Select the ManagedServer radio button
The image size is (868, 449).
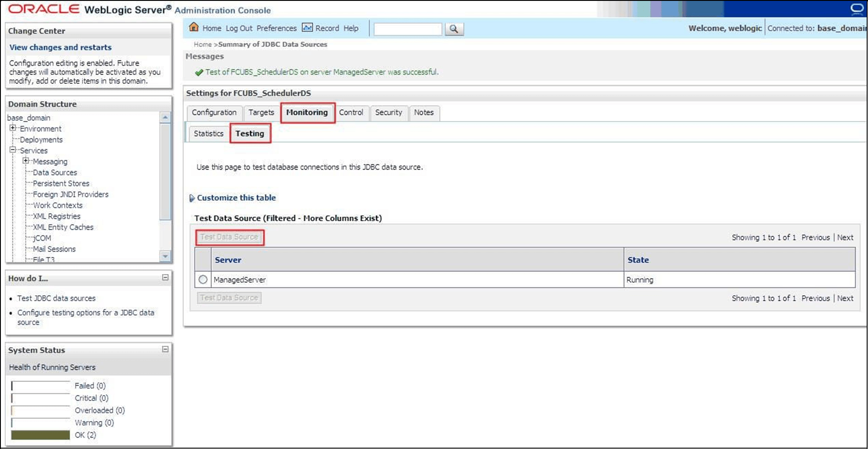[x=203, y=280]
